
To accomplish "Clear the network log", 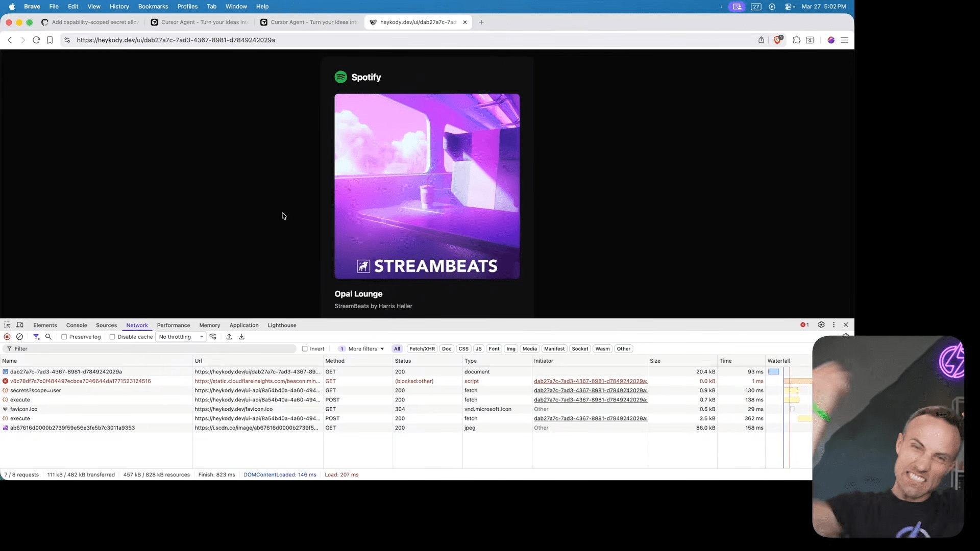I will (x=19, y=337).
